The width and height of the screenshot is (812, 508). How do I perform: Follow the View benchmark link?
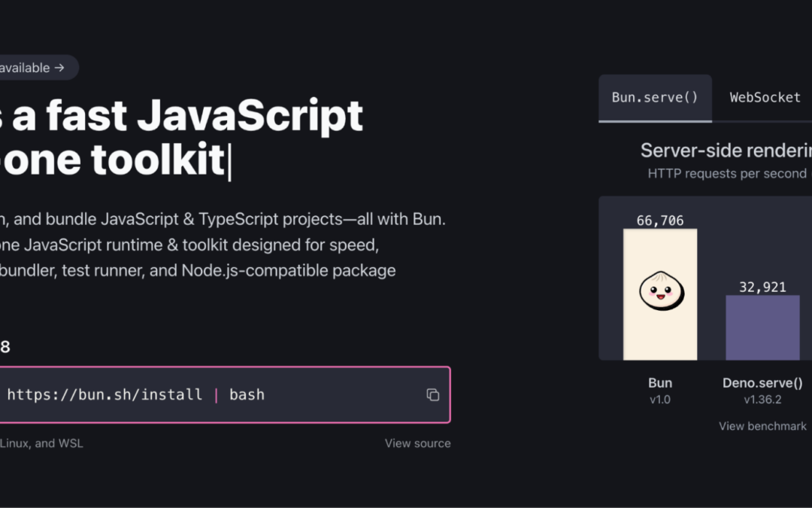[762, 426]
